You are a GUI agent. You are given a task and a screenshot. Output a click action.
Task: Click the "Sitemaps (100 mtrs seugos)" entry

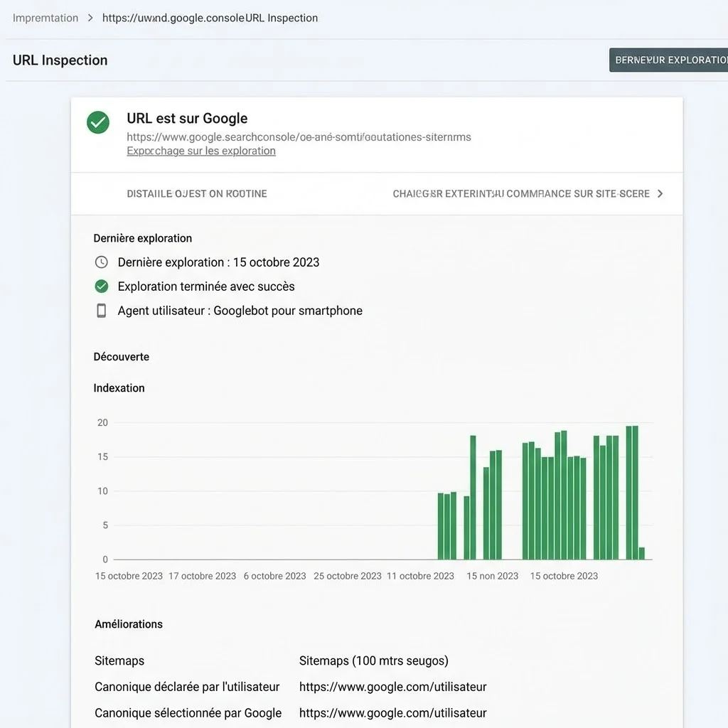[373, 660]
